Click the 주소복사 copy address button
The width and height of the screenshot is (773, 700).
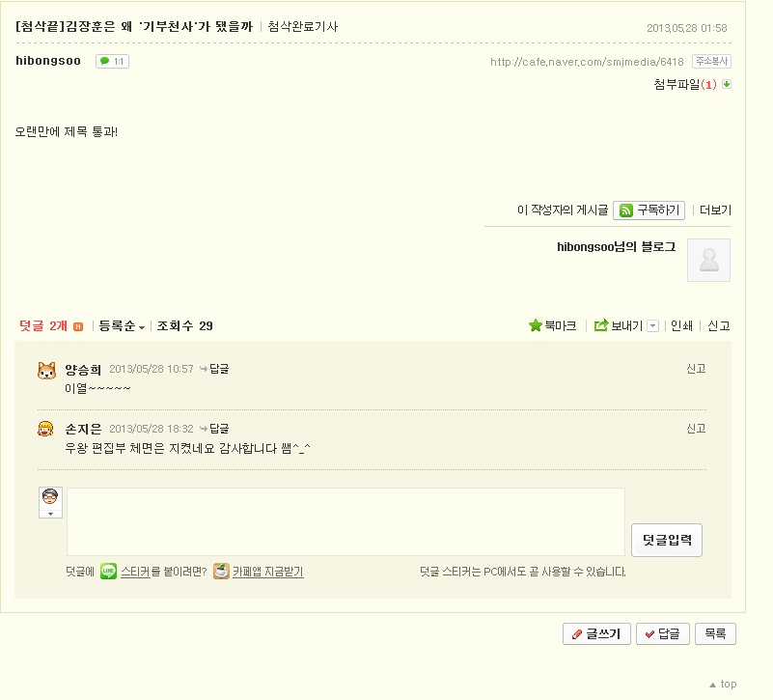713,61
